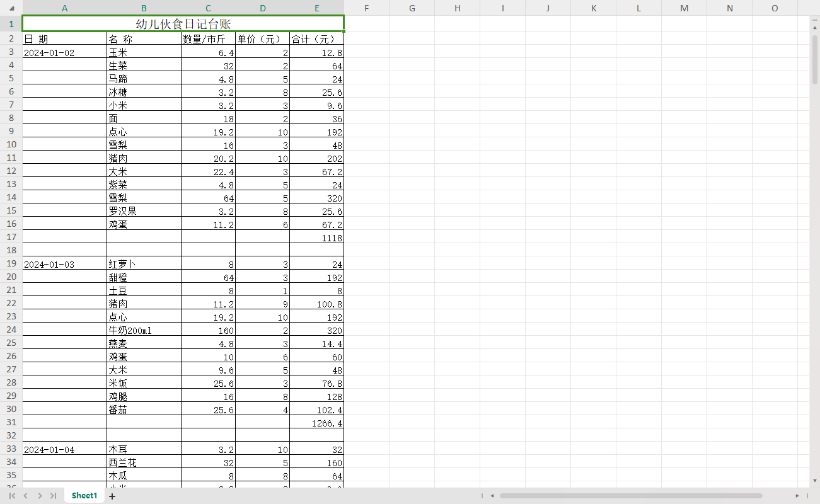This screenshot has height=504, width=820.
Task: Click the 牛奶200ml cell
Action: [144, 330]
